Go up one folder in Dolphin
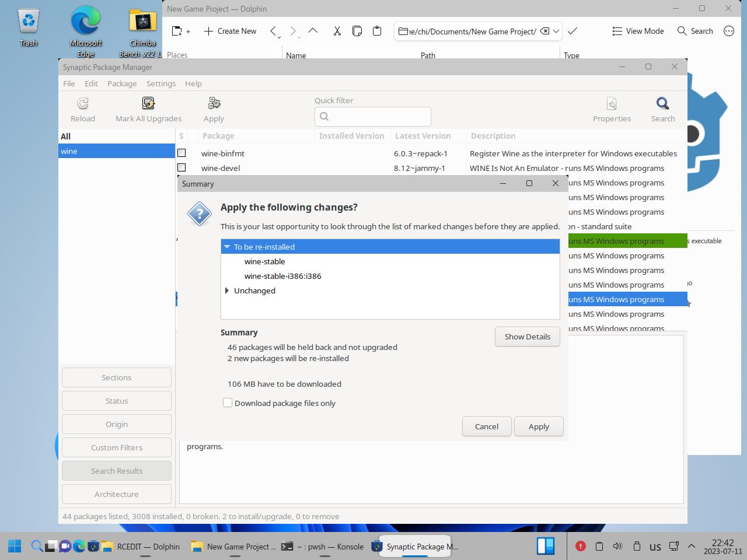The image size is (747, 560). point(313,31)
